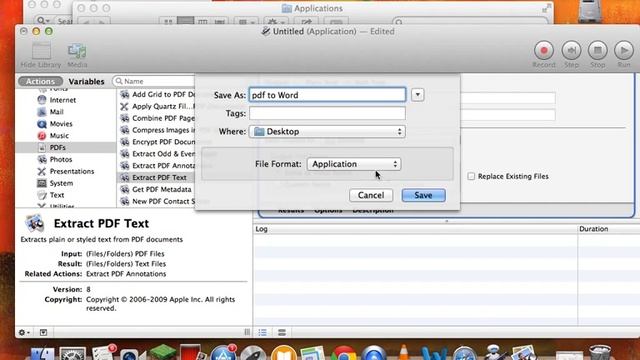
Task: Click the Automator document title icon
Action: click(266, 31)
